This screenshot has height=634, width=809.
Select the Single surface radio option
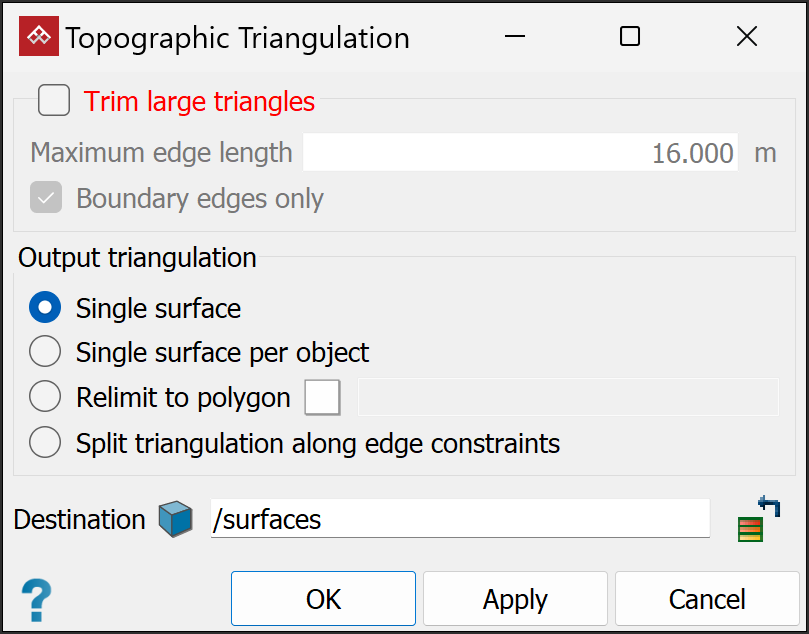[46, 308]
